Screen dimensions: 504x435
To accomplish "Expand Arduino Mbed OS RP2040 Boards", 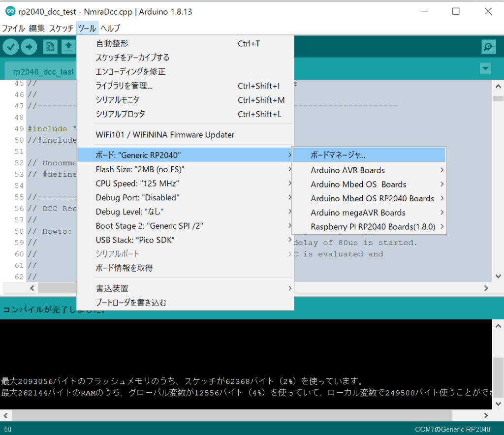I will [372, 198].
